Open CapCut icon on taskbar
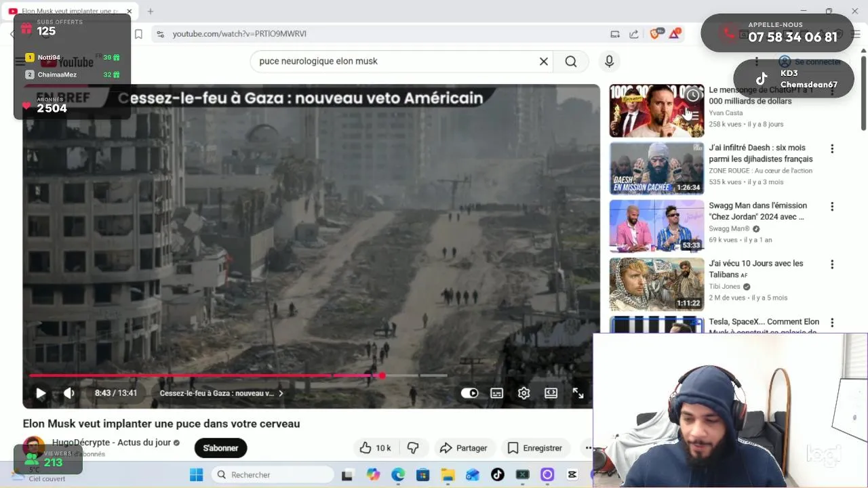 (x=572, y=474)
